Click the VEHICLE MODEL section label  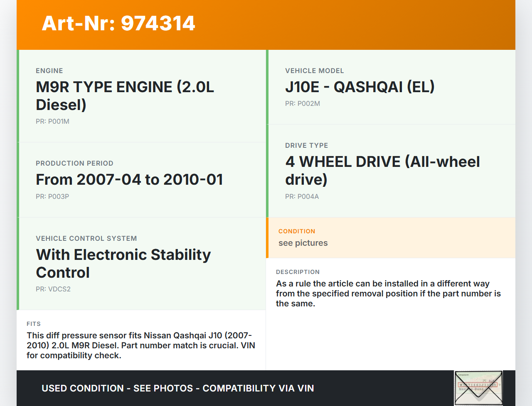click(x=314, y=71)
